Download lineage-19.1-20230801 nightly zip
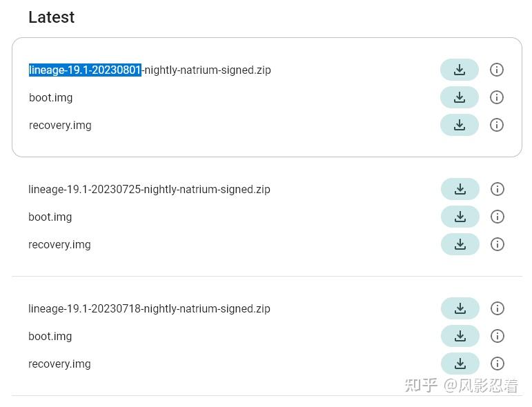This screenshot has height=407, width=532. click(460, 70)
